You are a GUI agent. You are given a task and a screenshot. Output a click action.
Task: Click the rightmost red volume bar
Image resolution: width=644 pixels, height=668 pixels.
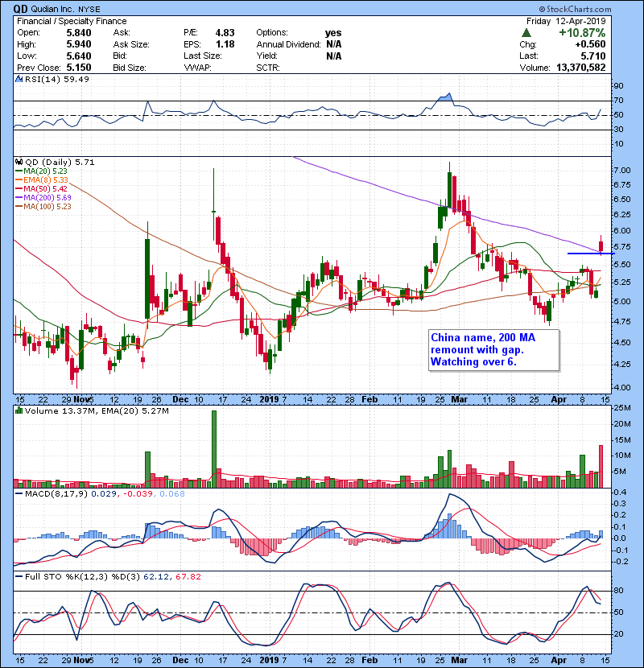tap(601, 467)
